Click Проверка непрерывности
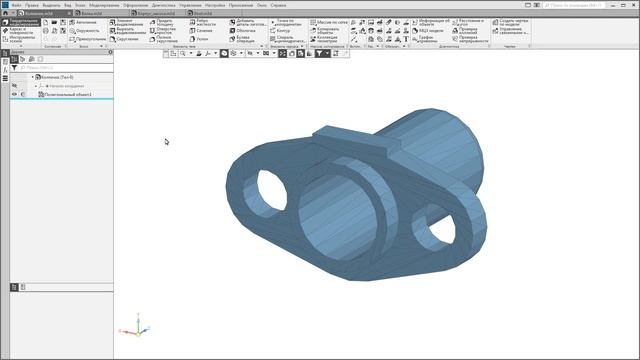The width and height of the screenshot is (640, 360). tap(470, 39)
